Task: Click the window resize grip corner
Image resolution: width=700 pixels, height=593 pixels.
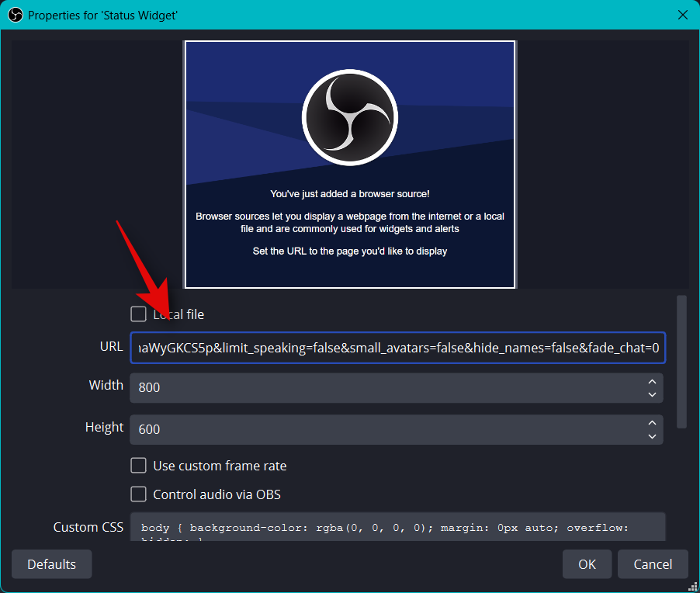Action: click(x=692, y=586)
